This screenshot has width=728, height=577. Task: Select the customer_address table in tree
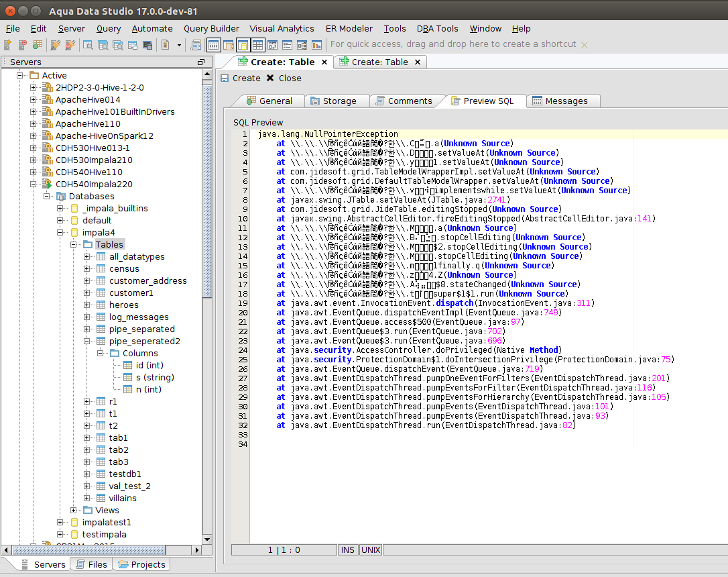(x=147, y=281)
